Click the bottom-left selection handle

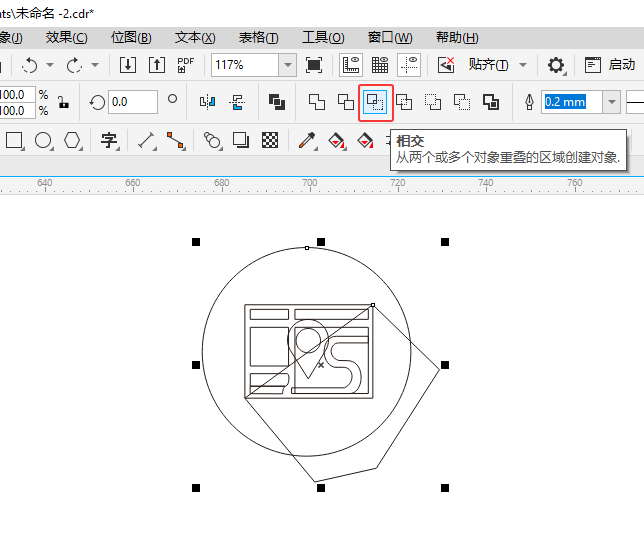point(196,488)
